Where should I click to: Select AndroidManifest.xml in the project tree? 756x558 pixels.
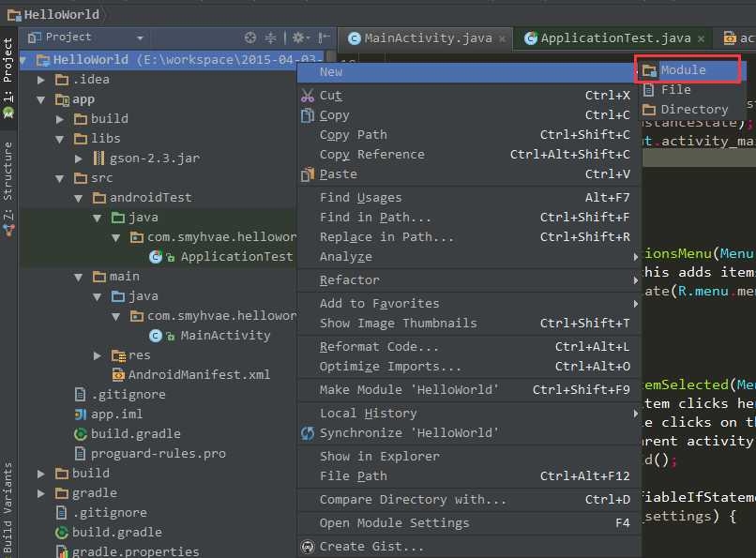coord(199,374)
